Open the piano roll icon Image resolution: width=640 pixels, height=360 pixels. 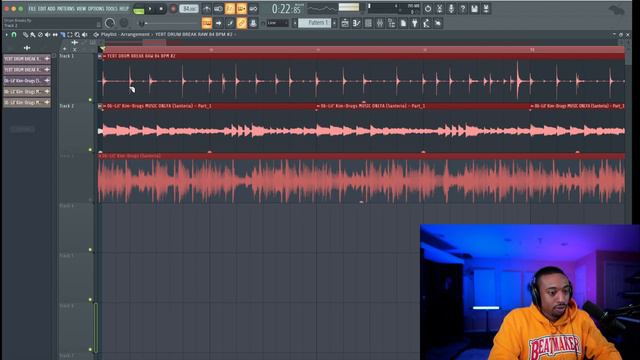point(356,23)
